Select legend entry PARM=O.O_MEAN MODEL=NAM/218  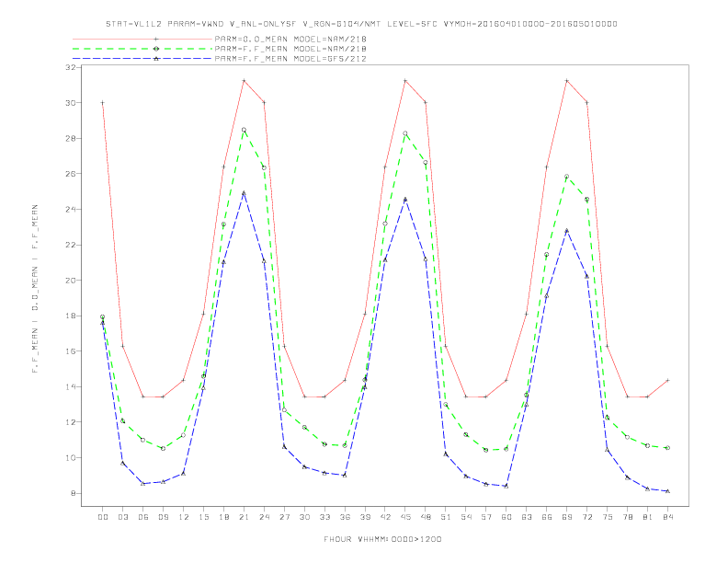[290, 39]
